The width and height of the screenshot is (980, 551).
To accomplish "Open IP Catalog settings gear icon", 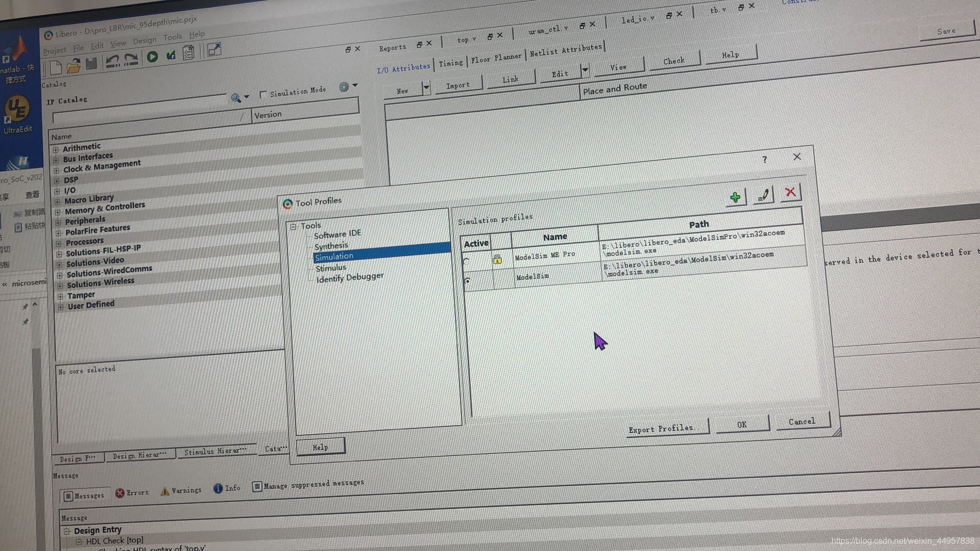I will pyautogui.click(x=343, y=86).
